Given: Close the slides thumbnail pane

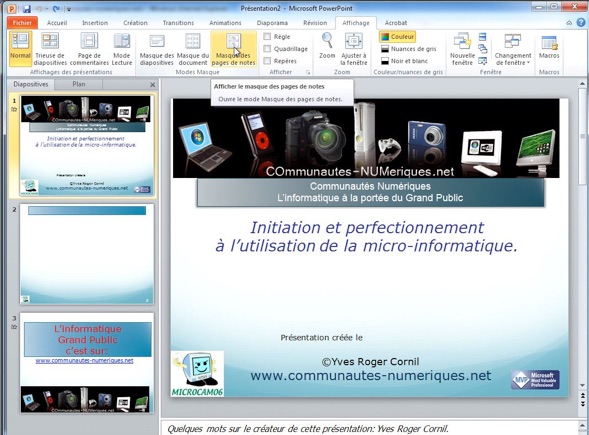Looking at the screenshot, I should (153, 85).
